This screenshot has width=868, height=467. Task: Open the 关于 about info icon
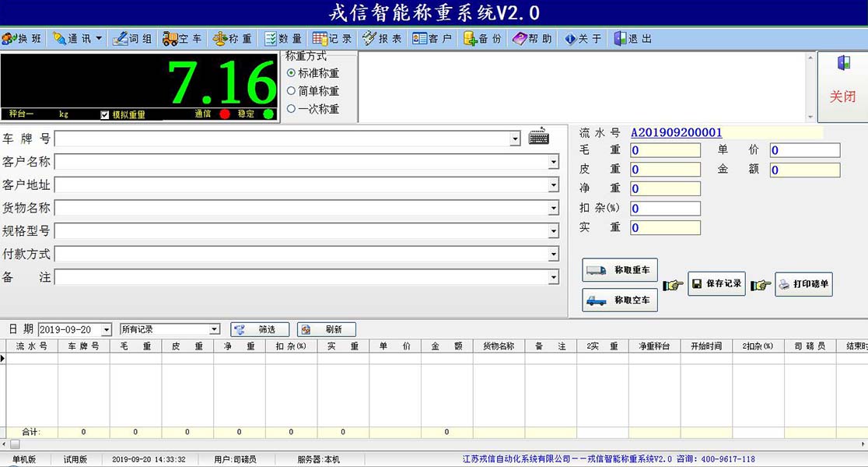570,39
